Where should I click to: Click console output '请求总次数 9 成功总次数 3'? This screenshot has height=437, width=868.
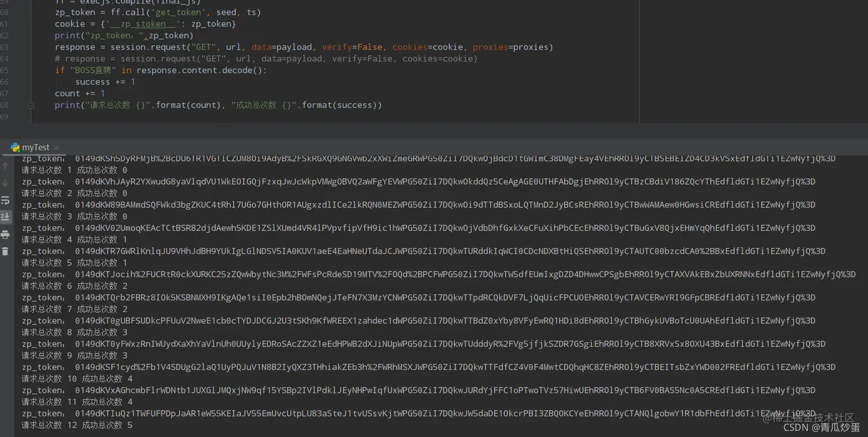click(75, 355)
